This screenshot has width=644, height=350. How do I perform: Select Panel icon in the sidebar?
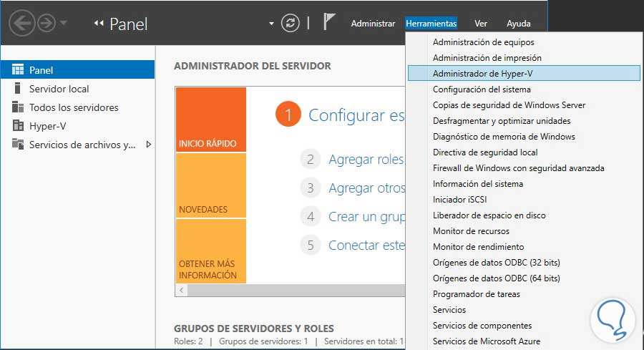pyautogui.click(x=18, y=69)
